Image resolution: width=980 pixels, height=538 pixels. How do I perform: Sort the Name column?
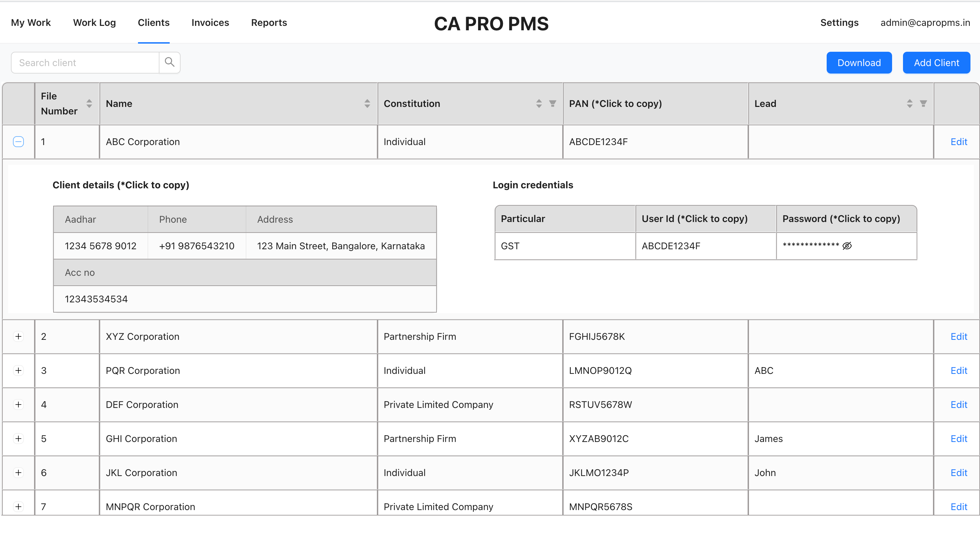[367, 103]
